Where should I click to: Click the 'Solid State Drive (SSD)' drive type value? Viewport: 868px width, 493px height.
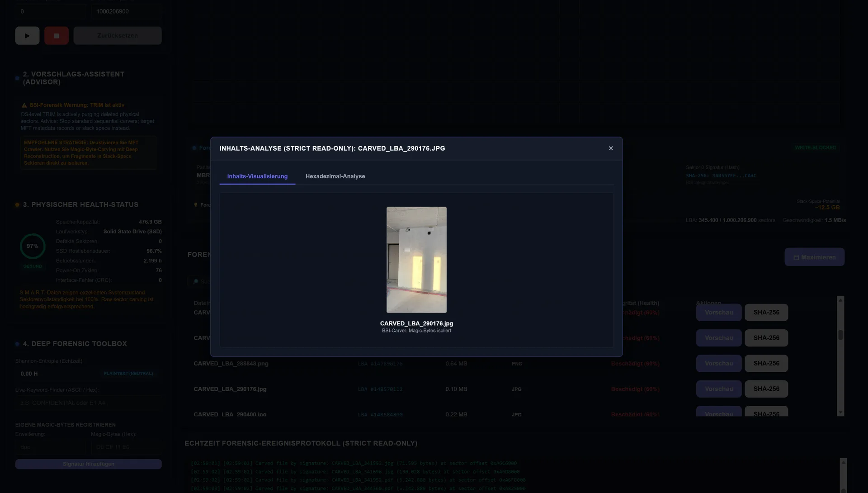(x=132, y=232)
